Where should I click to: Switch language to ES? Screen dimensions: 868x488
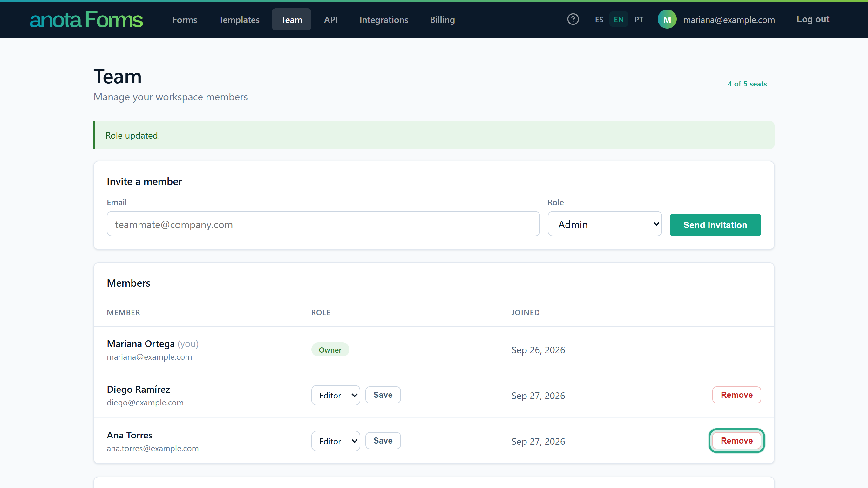(x=599, y=20)
